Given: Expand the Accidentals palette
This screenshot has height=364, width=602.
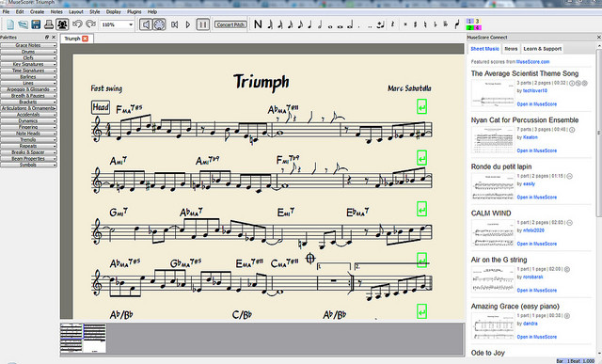Looking at the screenshot, I should [x=28, y=115].
